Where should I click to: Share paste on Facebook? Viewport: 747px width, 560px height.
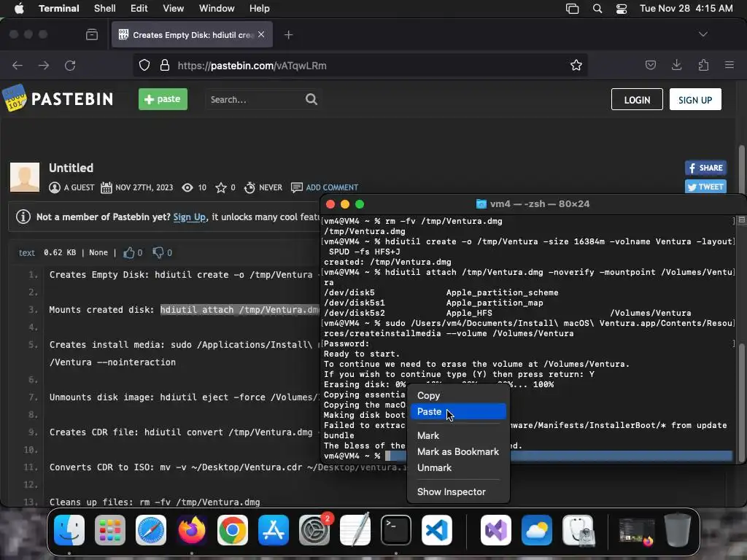pyautogui.click(x=705, y=168)
